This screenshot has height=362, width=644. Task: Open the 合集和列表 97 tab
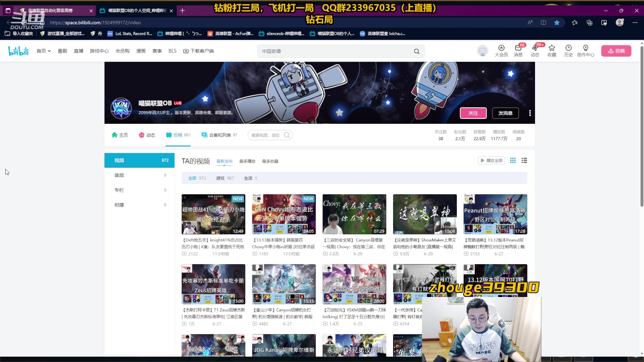(x=219, y=135)
